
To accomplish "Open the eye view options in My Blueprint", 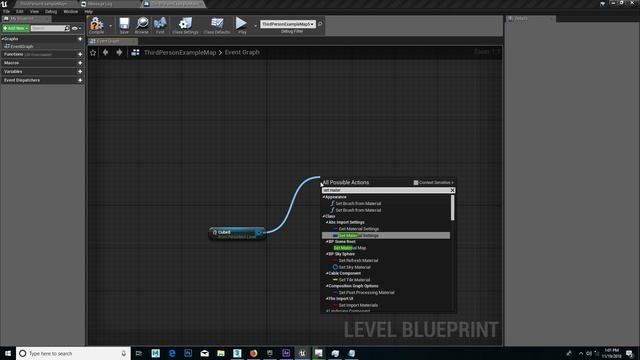I will tap(76, 28).
